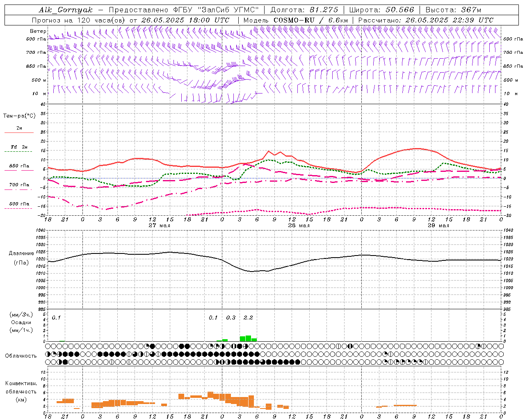Viewport: 525px width, 420px height.
Task: Click the Осадки precipitation label
Action: pyautogui.click(x=21, y=322)
